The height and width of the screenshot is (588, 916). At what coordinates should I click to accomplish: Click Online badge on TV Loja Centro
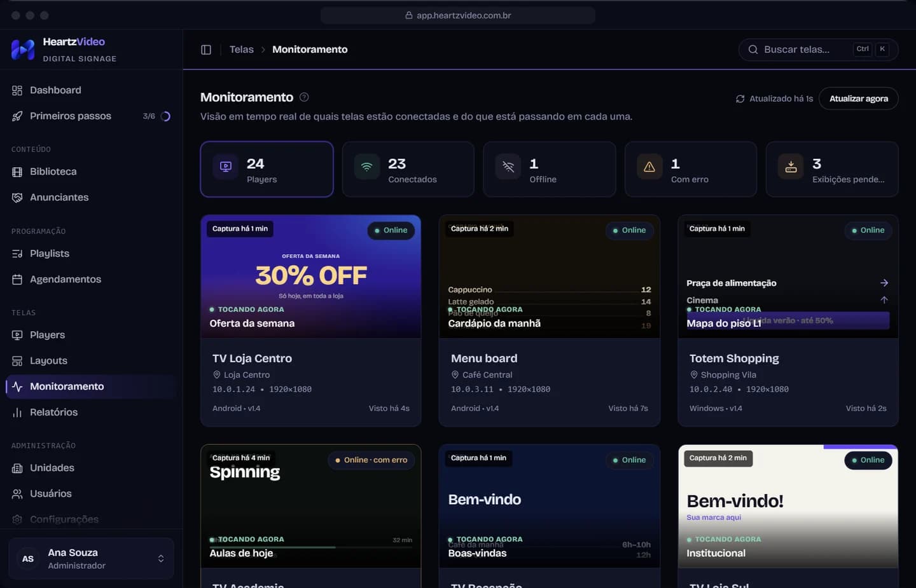[x=391, y=230]
